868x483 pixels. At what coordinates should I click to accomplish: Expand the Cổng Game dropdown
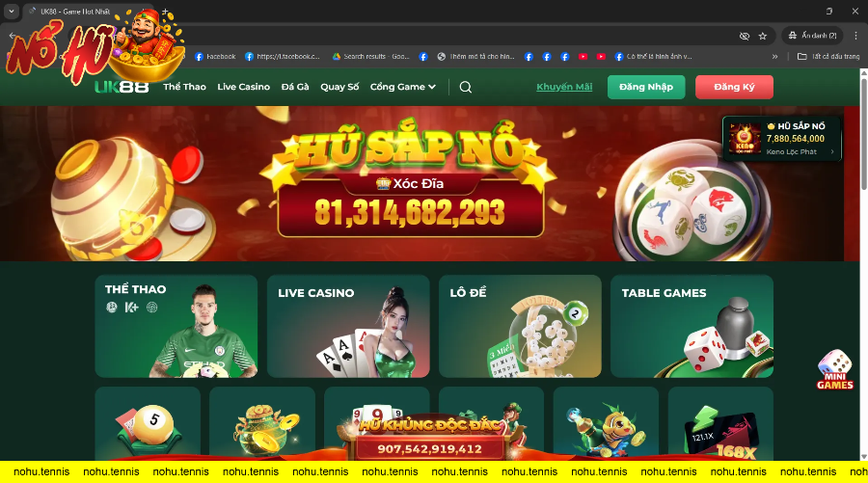coord(402,87)
